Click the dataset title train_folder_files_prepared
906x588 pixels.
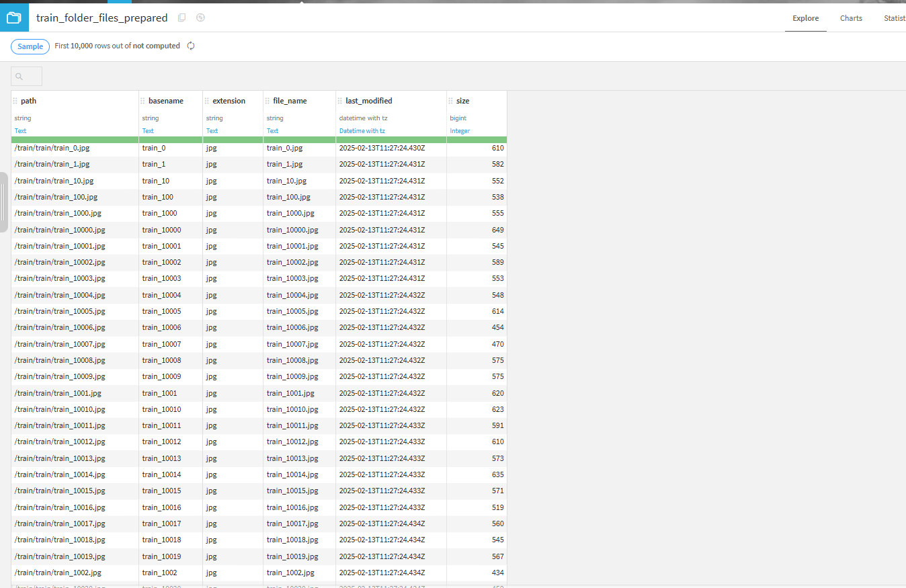[102, 18]
